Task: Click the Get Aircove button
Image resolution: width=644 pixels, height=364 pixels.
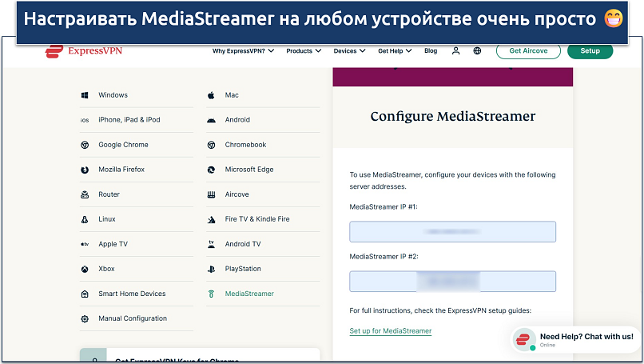Action: click(528, 51)
